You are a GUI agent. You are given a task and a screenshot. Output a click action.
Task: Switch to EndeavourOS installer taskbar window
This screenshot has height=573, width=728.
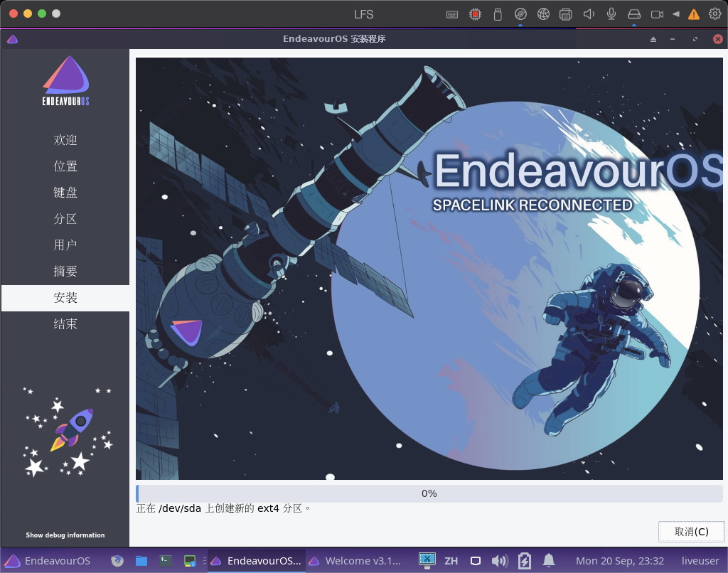tap(256, 561)
